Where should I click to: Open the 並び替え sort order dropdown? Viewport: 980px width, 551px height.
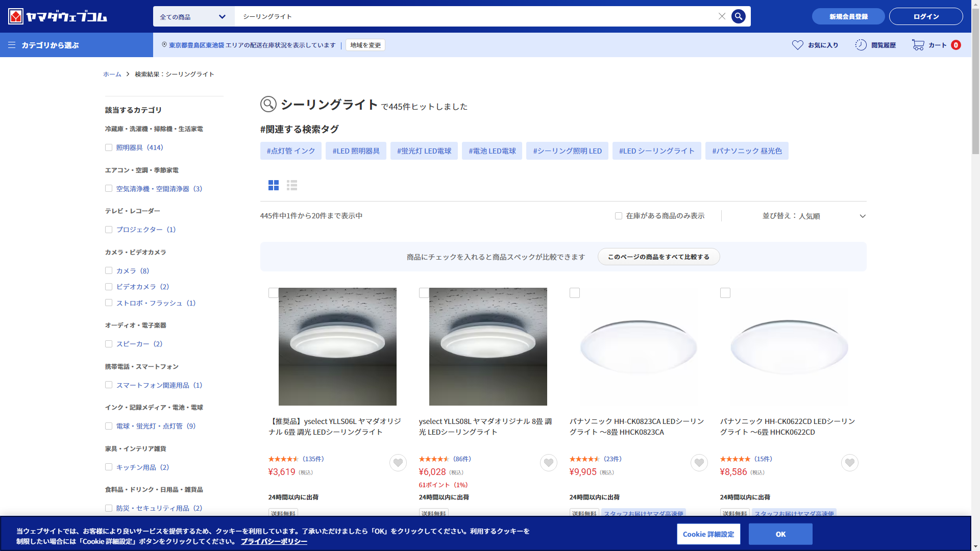(x=814, y=216)
